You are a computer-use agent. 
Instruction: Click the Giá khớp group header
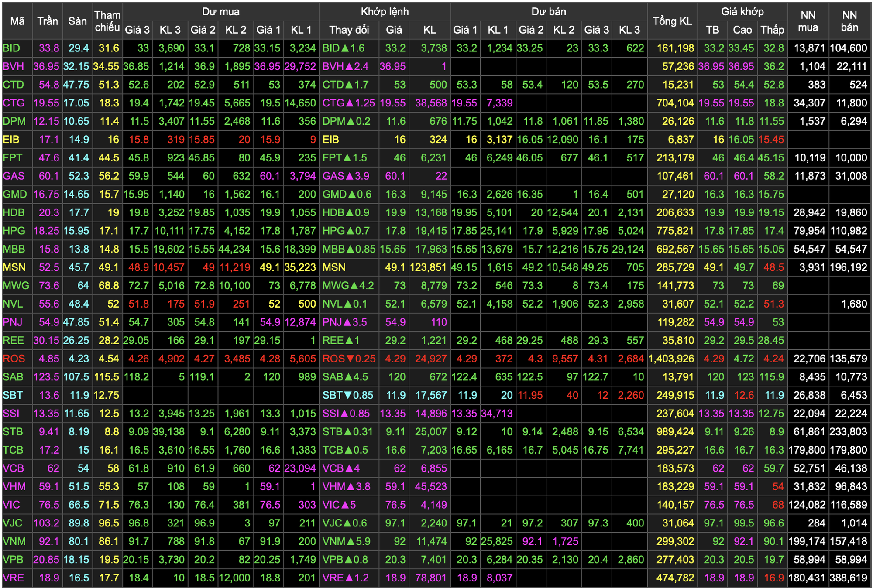(x=742, y=12)
